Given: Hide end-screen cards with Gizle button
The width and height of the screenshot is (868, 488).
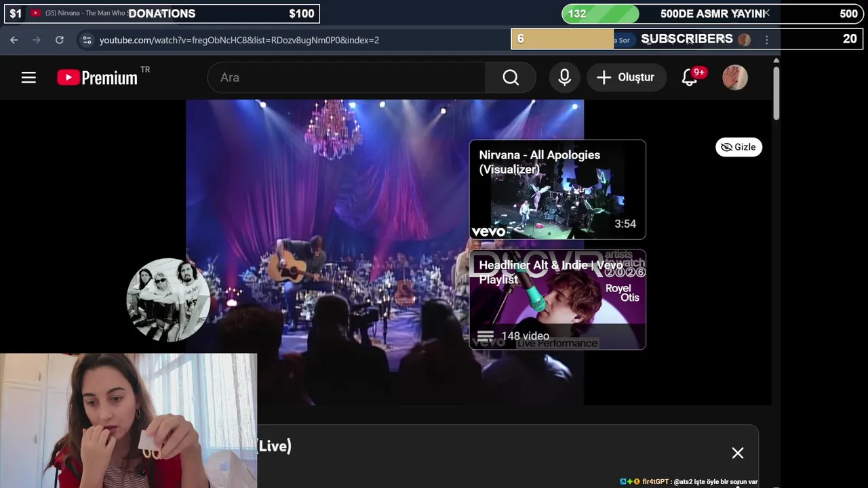Looking at the screenshot, I should click(x=738, y=147).
